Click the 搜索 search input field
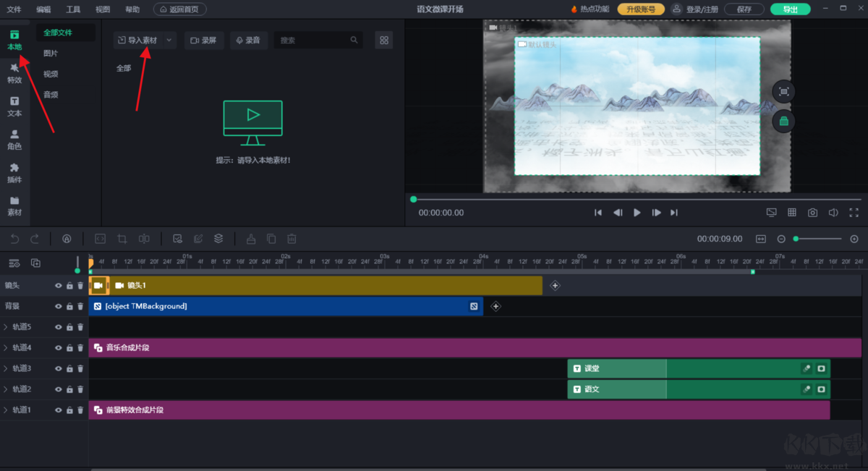The image size is (868, 471). pyautogui.click(x=312, y=41)
